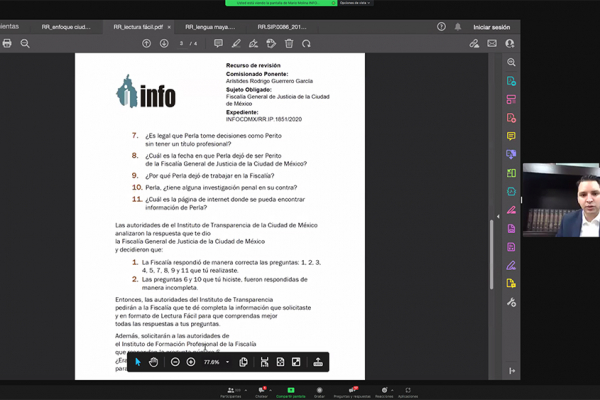Open the More Tools wrench icon in the sidebar
This screenshot has width=600, height=400.
tap(511, 302)
